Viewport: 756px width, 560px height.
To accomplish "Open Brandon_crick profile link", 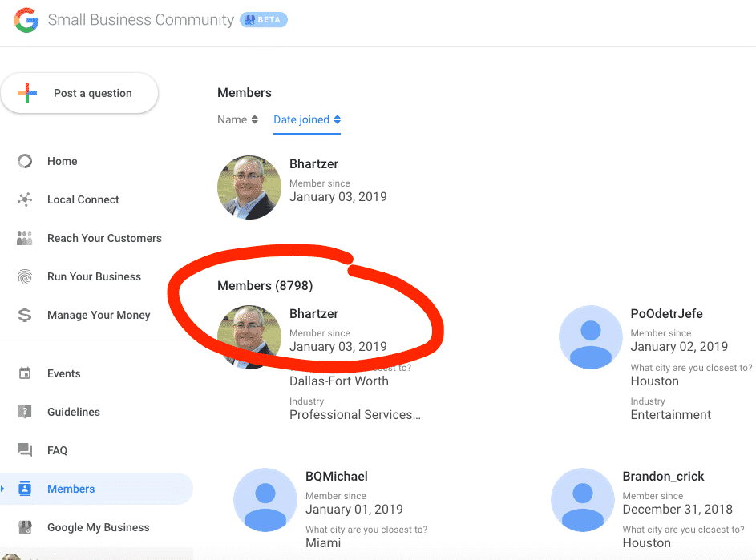I will coord(663,476).
